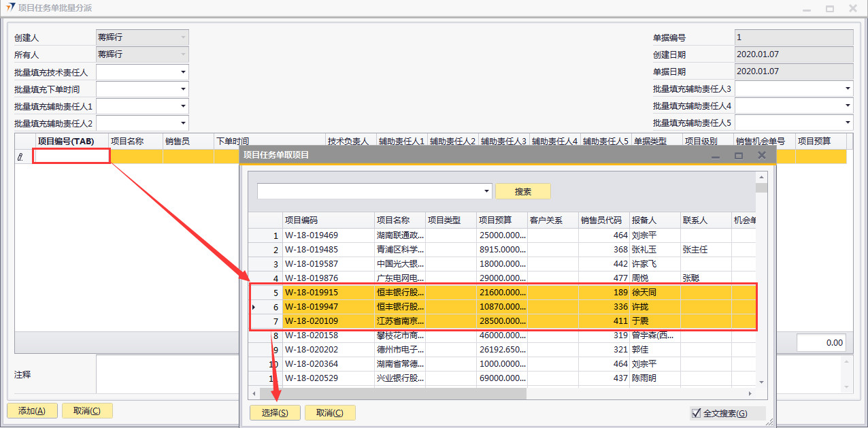Open the 批量填充下单时间 dropdown
The height and width of the screenshot is (428, 868).
[x=182, y=89]
